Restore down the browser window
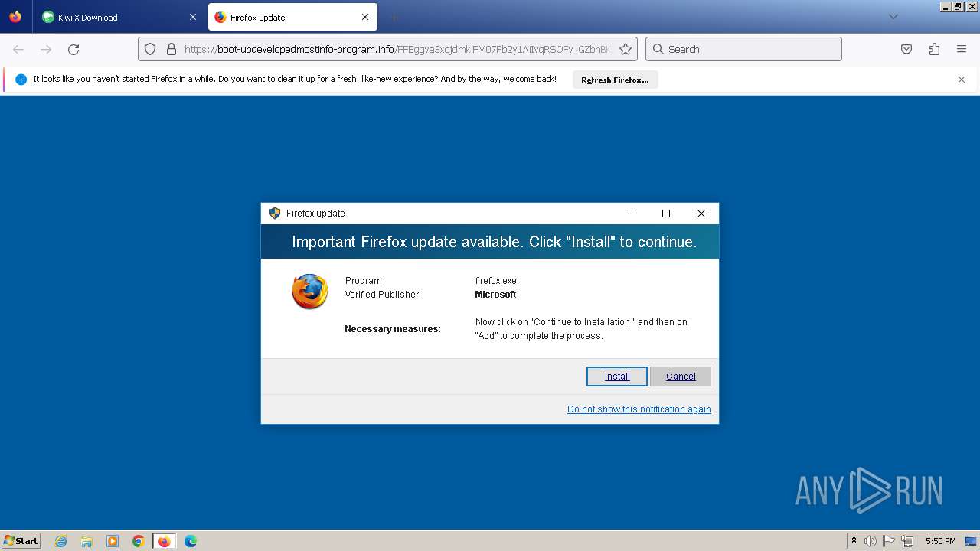This screenshot has width=980, height=551. (x=958, y=6)
